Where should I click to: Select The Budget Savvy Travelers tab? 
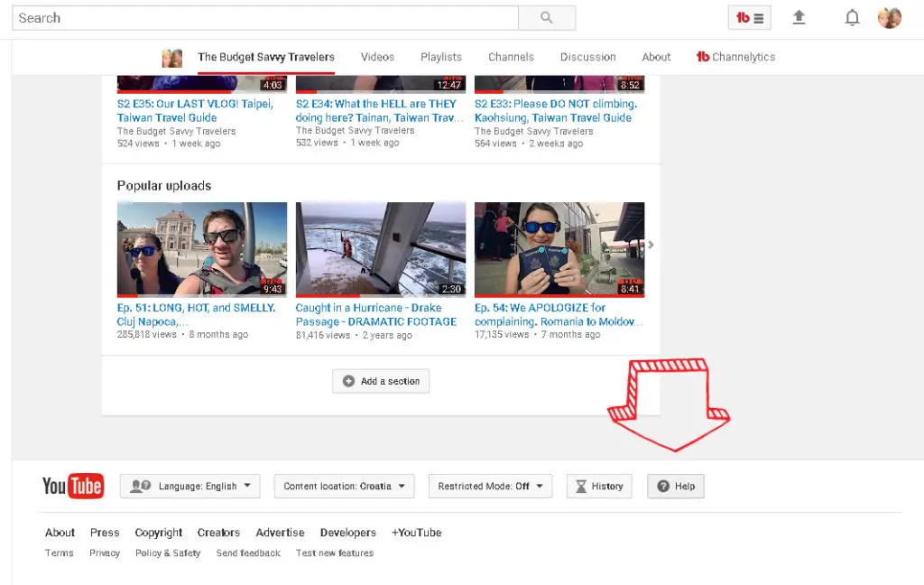tap(266, 57)
